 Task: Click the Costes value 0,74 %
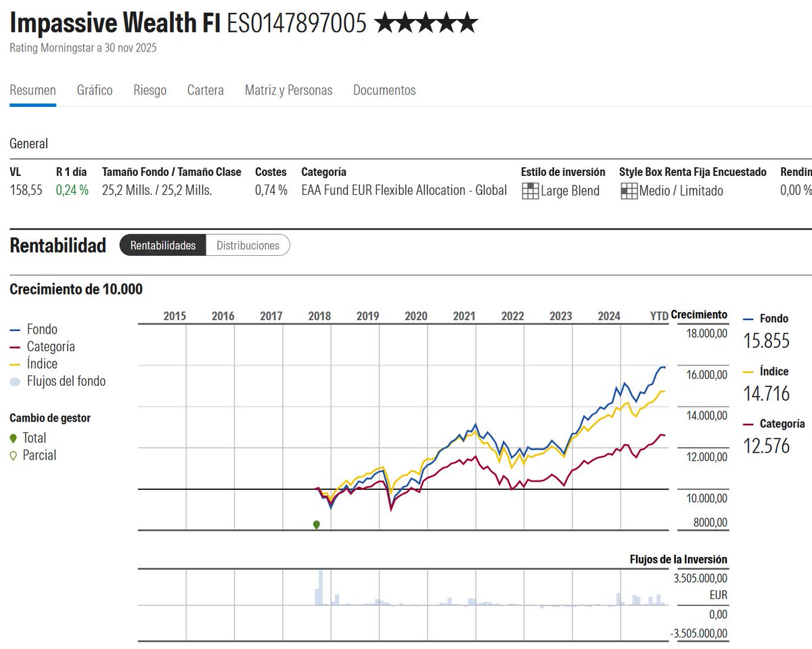[271, 191]
